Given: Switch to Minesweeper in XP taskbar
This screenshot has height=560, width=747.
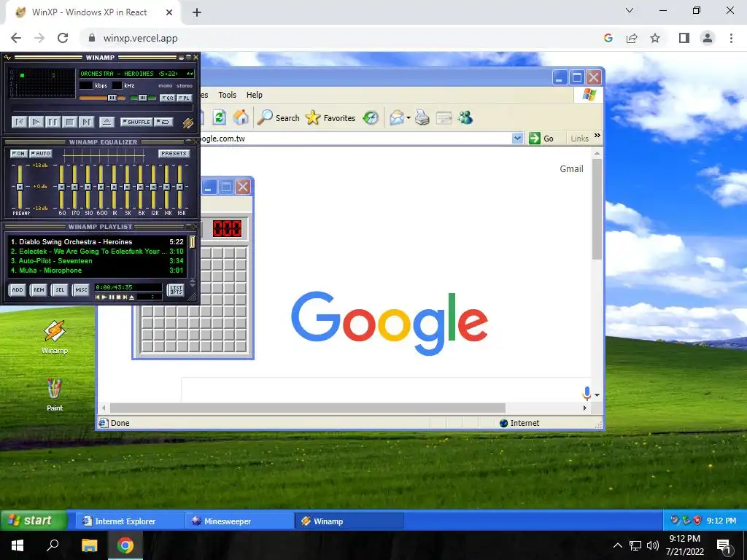Looking at the screenshot, I should pos(239,521).
